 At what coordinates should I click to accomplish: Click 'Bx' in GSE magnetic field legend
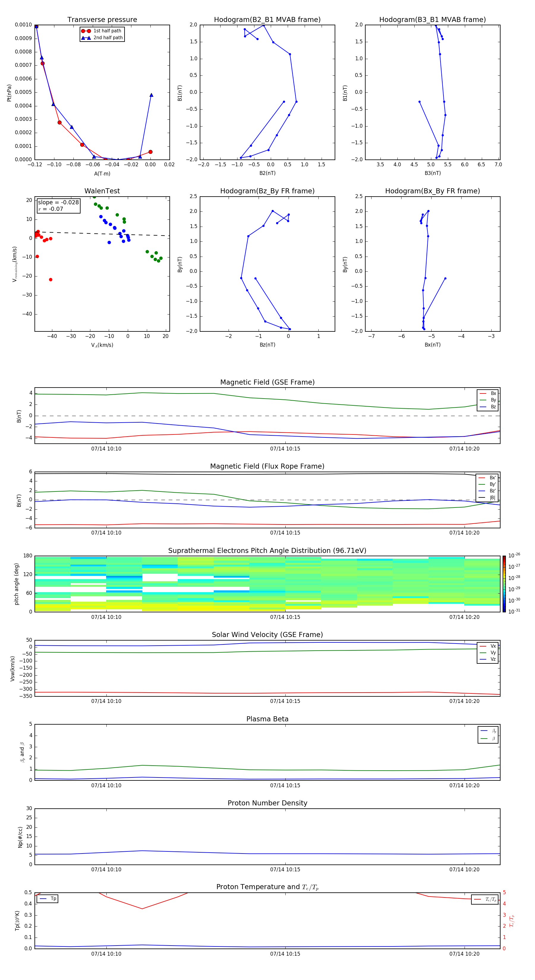(x=488, y=393)
